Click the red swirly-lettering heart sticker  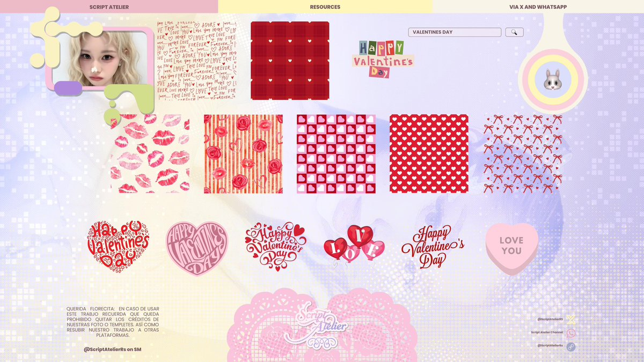(118, 246)
